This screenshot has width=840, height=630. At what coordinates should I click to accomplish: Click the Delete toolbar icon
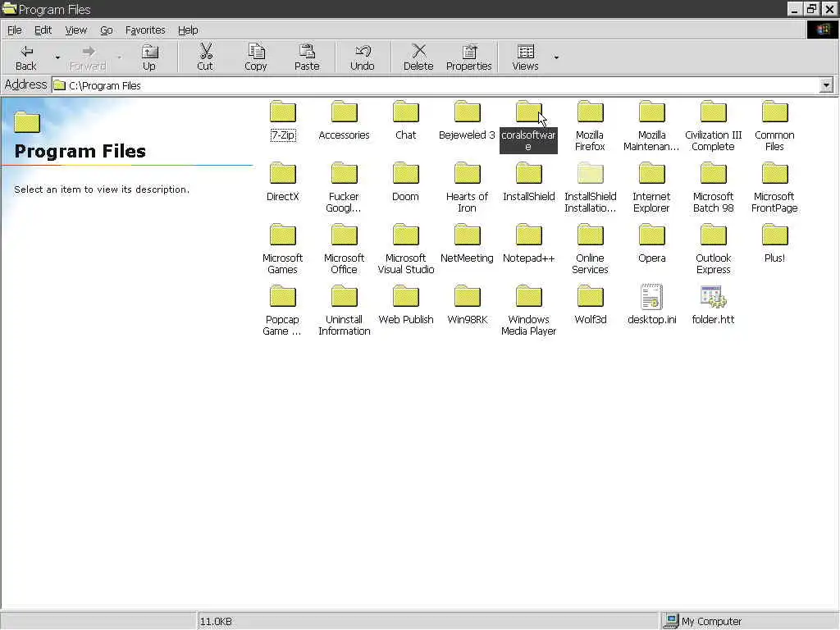(x=418, y=57)
